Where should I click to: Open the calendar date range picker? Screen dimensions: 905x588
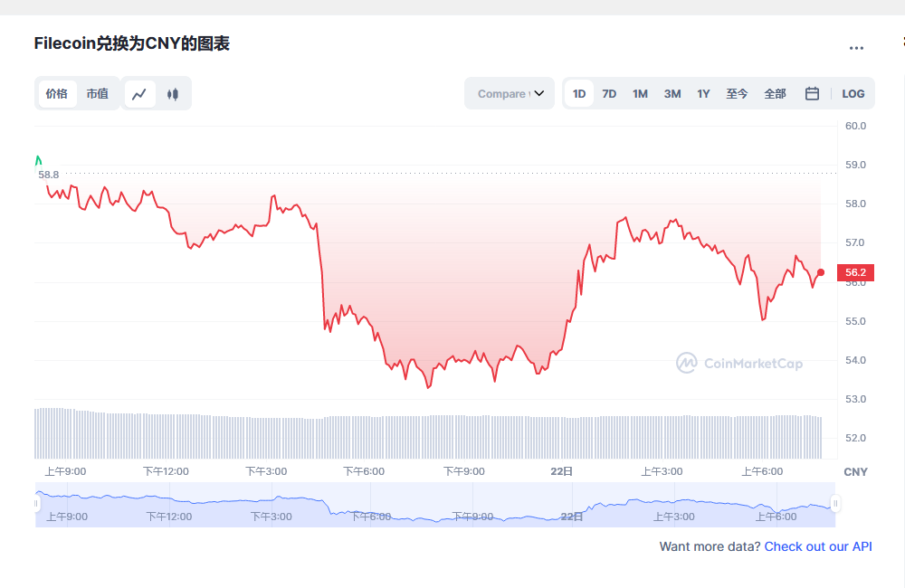tap(812, 93)
